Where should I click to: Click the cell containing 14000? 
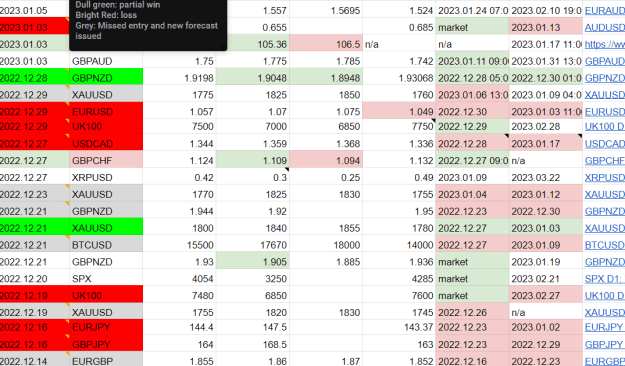point(399,244)
